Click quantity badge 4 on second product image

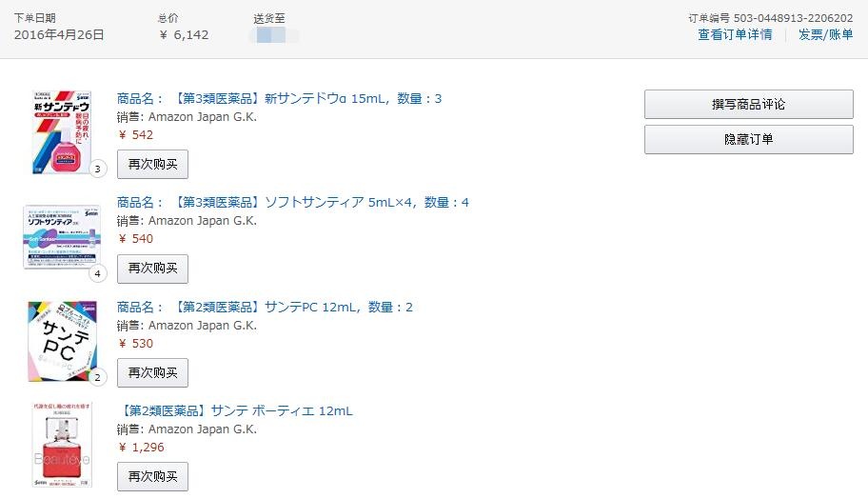98,274
